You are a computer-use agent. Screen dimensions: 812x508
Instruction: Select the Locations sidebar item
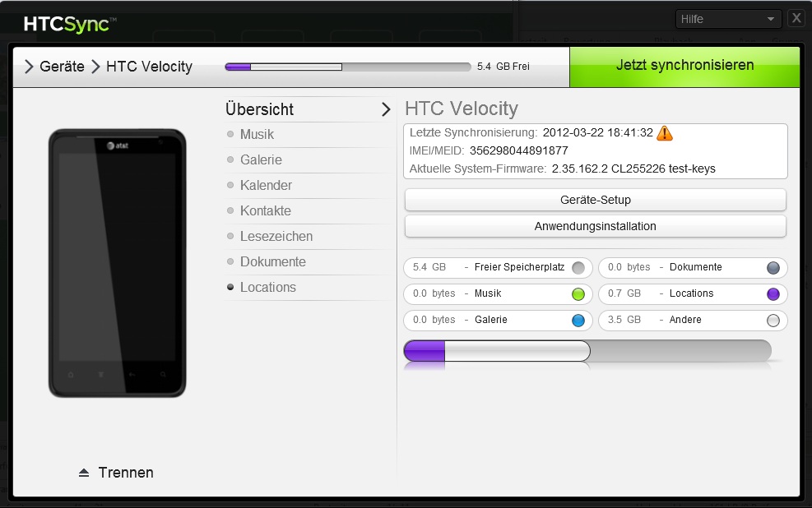(x=267, y=288)
